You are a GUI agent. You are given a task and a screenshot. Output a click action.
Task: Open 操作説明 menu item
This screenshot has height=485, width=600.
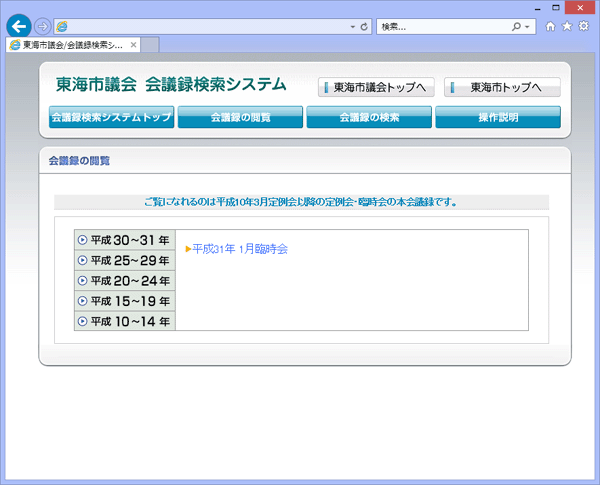498,117
